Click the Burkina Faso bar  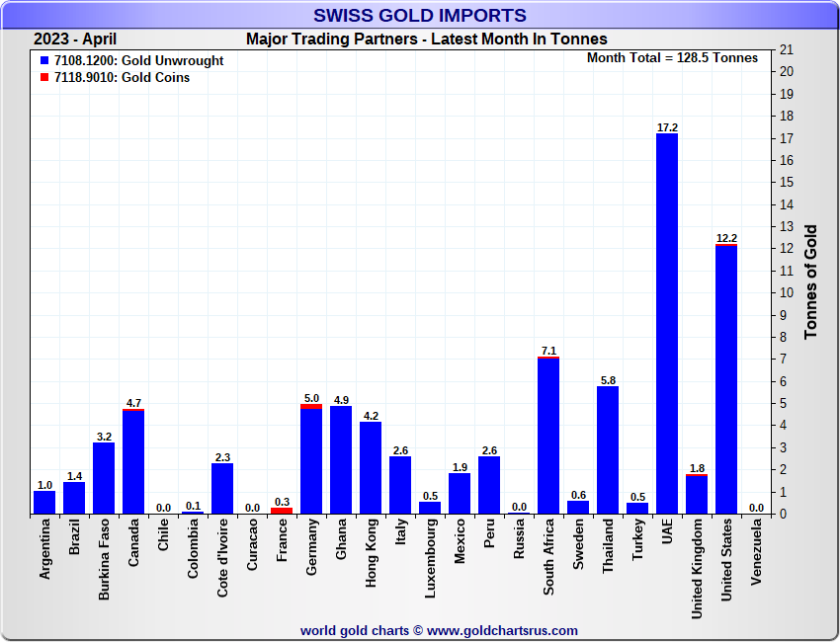point(104,478)
